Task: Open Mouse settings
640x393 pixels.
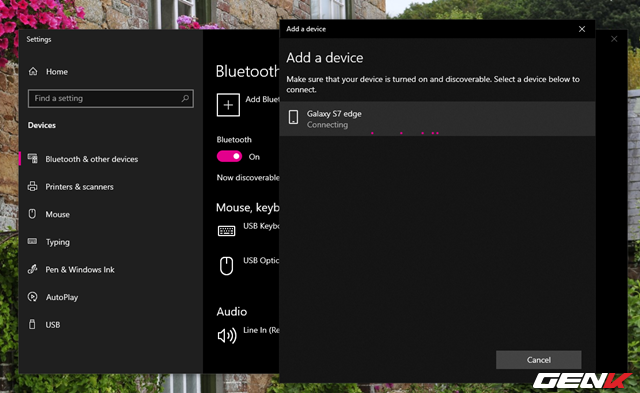Action: tap(58, 215)
